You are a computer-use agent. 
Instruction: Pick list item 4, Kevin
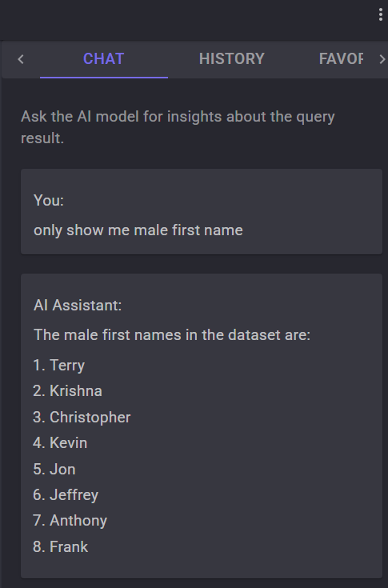tap(60, 443)
